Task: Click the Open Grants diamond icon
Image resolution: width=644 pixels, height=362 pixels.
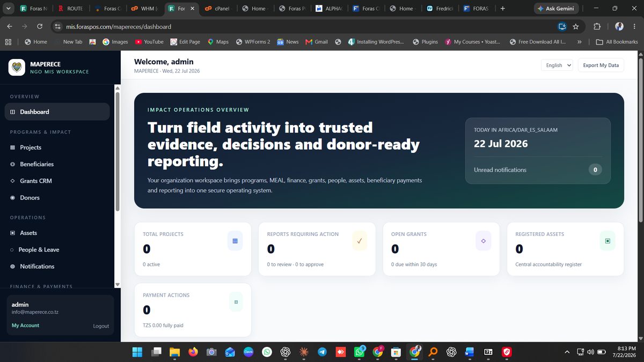Action: coord(484,241)
